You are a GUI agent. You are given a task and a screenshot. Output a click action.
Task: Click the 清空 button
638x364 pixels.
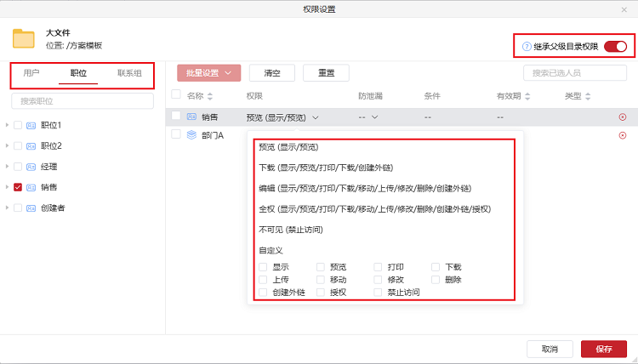[272, 73]
